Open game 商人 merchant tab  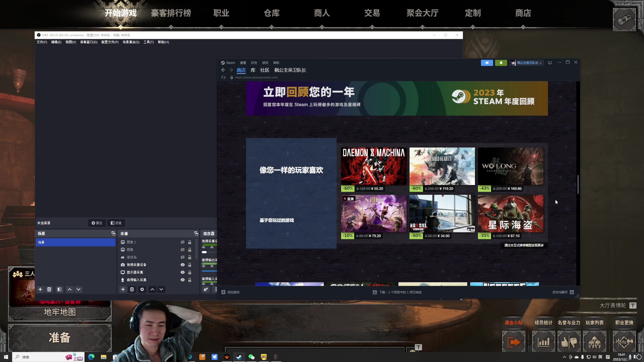322,13
